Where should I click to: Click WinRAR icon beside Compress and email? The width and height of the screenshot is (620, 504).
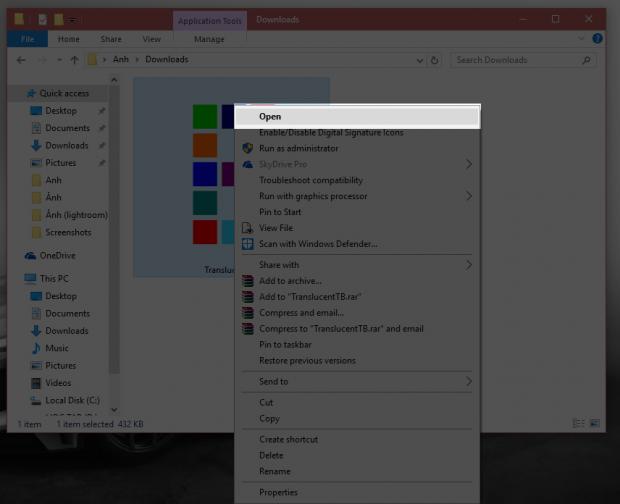tap(248, 313)
